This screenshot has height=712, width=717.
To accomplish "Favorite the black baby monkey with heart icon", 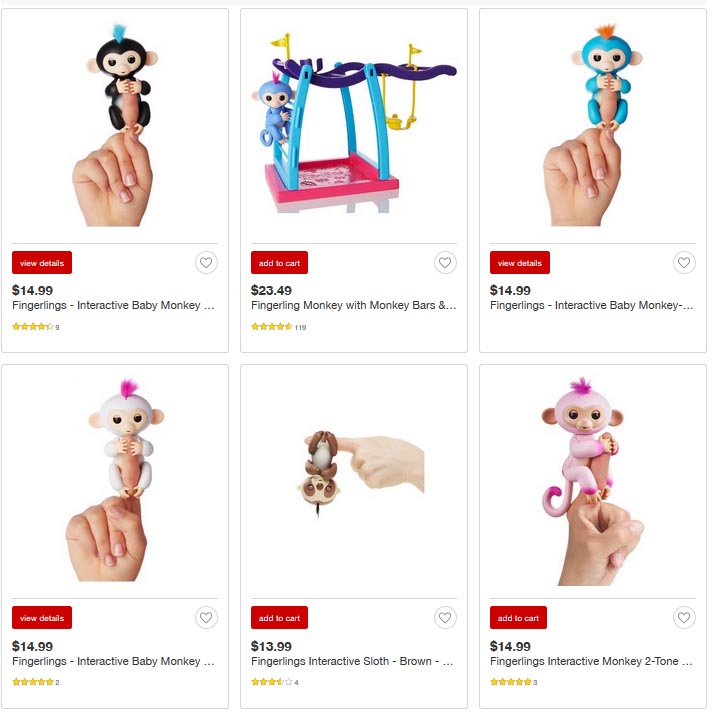I will [206, 262].
